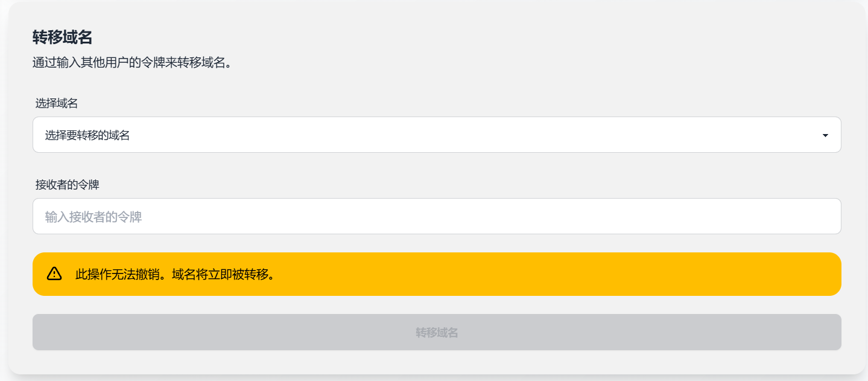Click the exclamation triangle in the yellow alert
Image resolution: width=868 pixels, height=381 pixels.
54,274
